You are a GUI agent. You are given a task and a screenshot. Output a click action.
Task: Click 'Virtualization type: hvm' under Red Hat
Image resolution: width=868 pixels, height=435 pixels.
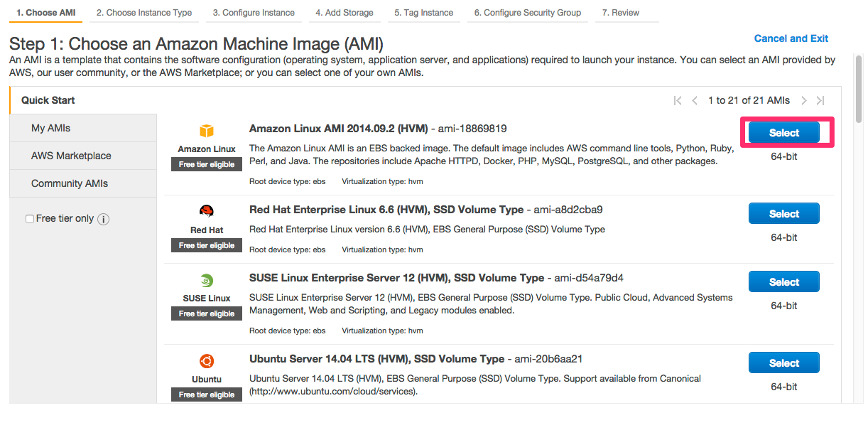point(382,250)
